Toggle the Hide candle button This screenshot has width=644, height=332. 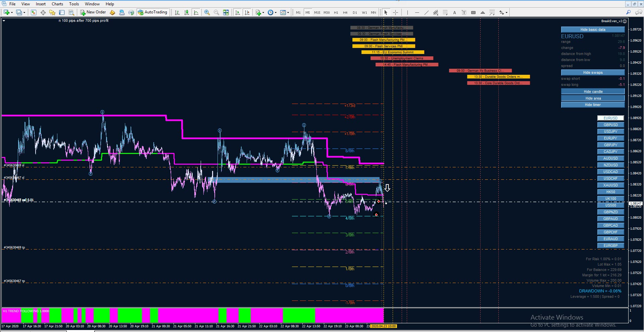point(593,92)
